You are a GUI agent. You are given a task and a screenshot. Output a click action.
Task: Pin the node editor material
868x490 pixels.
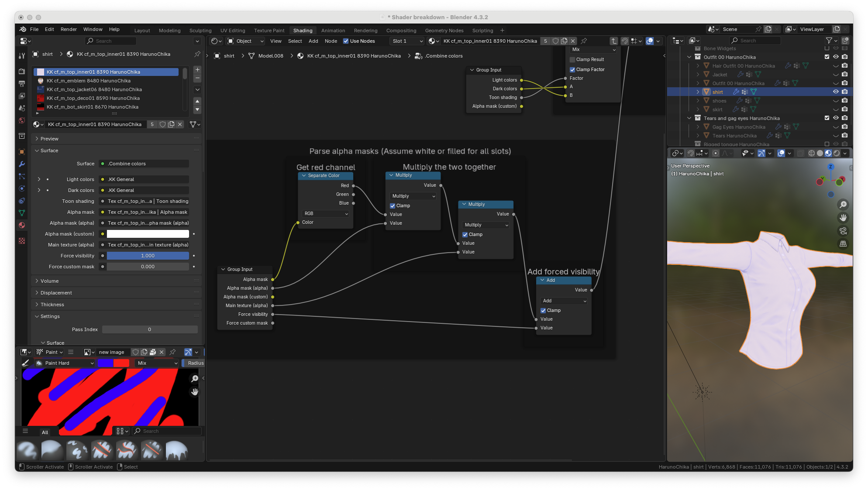(584, 41)
